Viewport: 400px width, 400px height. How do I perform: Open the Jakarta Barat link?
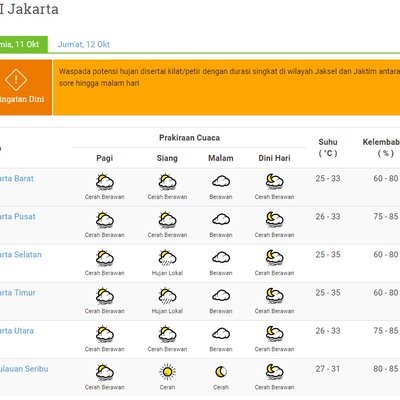(17, 178)
